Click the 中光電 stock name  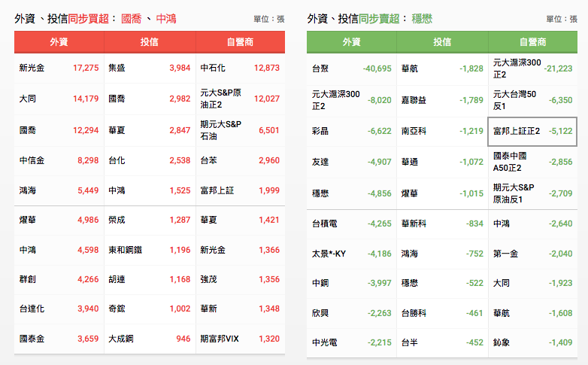click(x=324, y=342)
